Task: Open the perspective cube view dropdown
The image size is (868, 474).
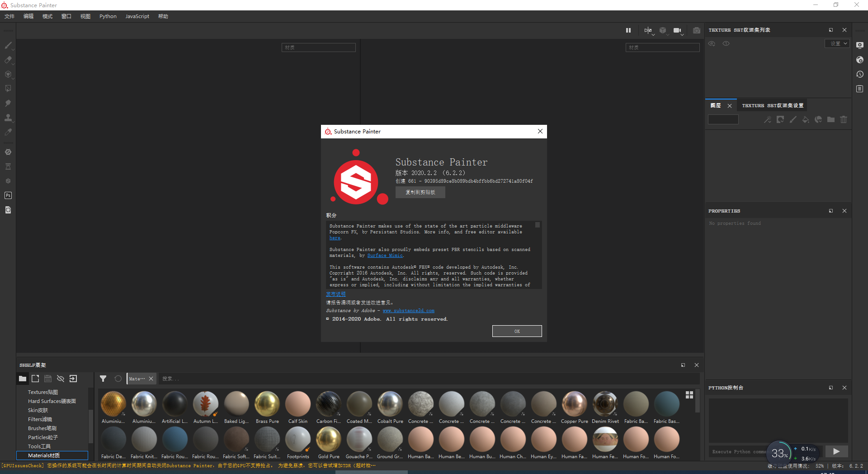Action: coord(663,31)
